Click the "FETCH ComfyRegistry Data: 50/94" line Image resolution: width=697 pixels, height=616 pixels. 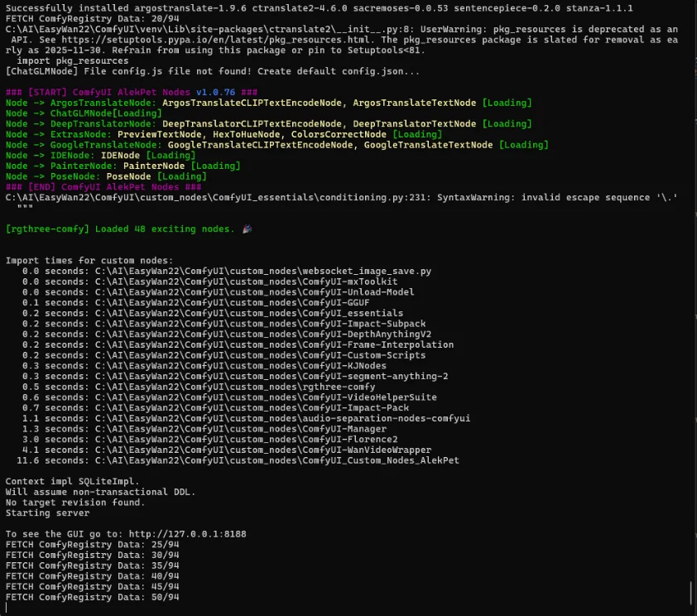click(x=92, y=597)
